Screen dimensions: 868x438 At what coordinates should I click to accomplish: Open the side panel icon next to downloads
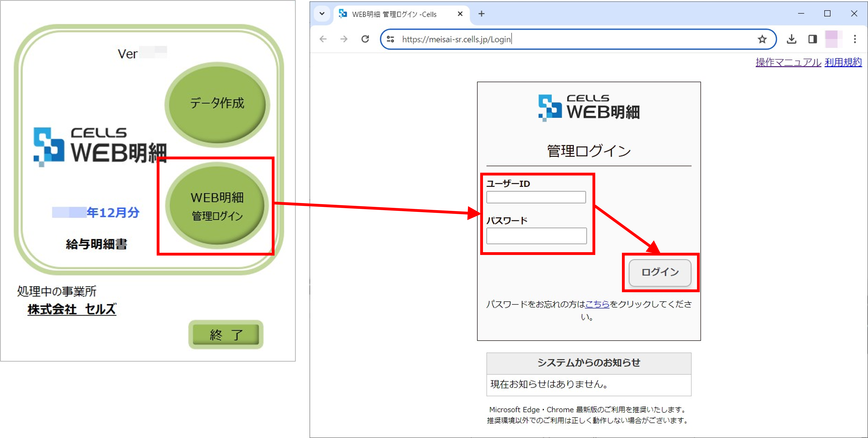point(812,39)
